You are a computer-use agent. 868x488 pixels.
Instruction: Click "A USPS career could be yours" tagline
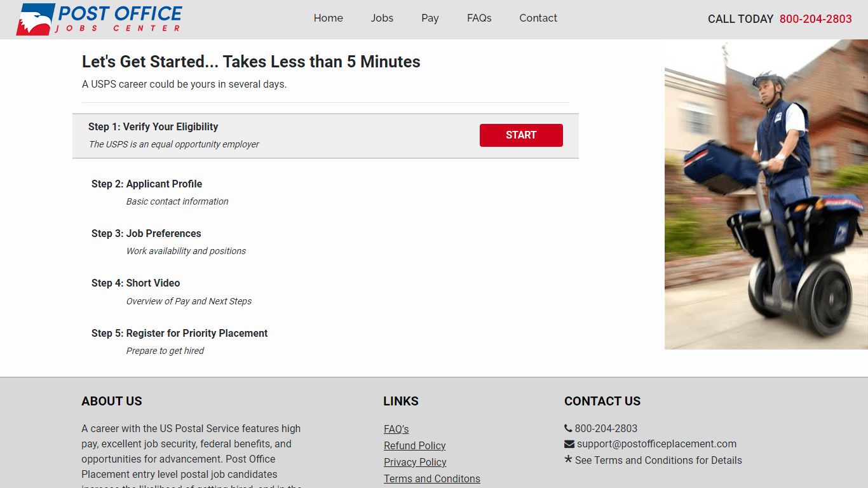pyautogui.click(x=184, y=84)
